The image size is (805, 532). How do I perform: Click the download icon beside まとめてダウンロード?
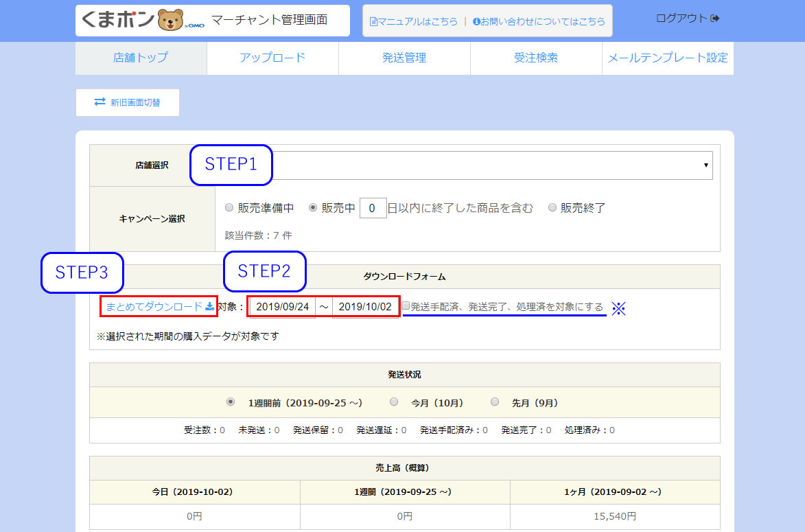pos(210,306)
